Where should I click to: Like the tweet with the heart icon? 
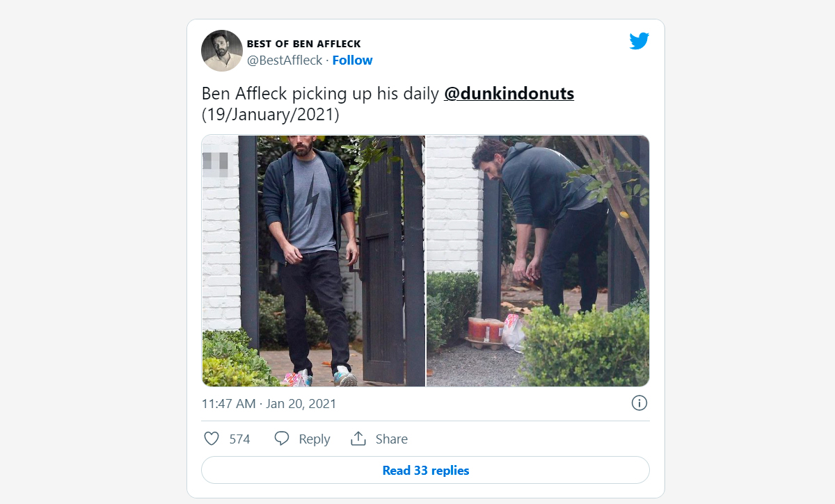tap(212, 439)
